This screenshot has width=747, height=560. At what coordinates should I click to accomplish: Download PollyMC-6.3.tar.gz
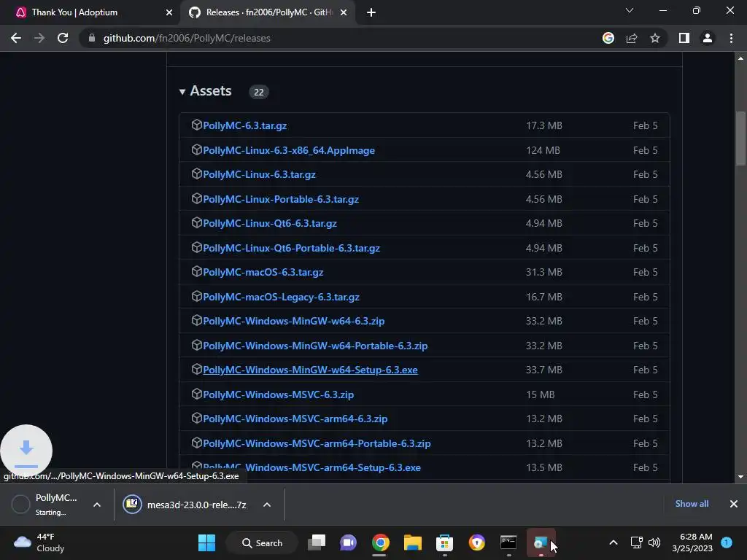(x=245, y=125)
